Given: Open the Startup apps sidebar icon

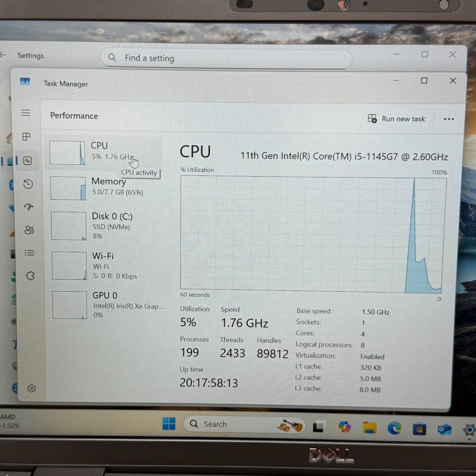Looking at the screenshot, I should point(29,207).
